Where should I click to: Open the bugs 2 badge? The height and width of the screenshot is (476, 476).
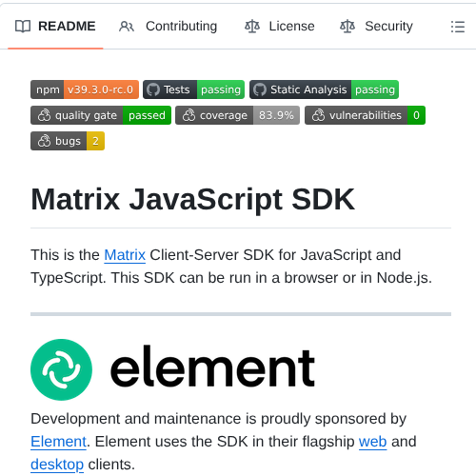coord(68,141)
